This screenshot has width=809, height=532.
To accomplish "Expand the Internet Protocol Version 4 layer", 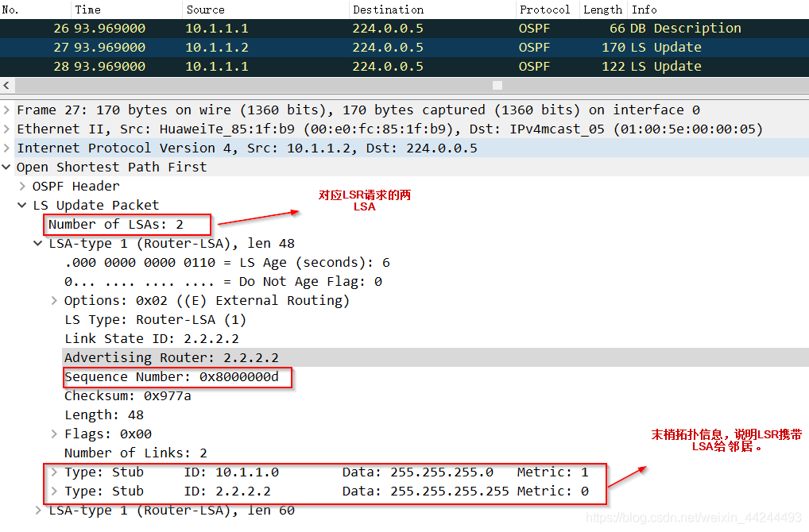I will [6, 148].
